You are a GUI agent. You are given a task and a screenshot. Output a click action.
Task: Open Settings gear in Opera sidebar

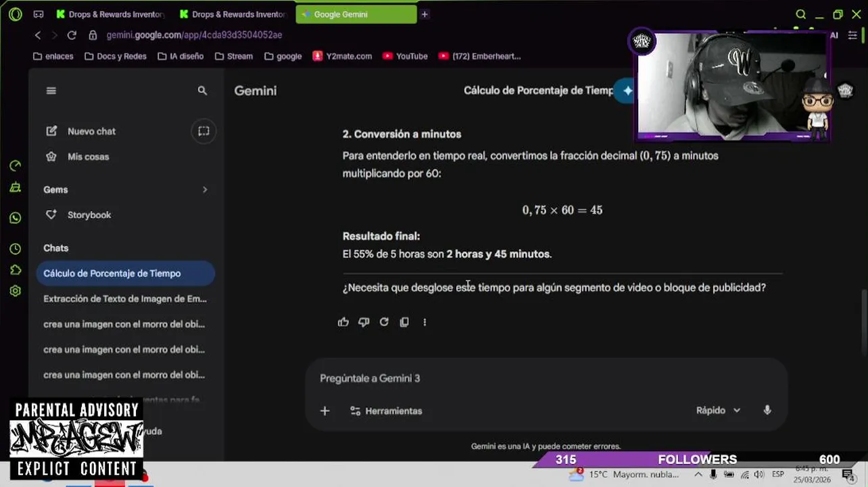[x=16, y=291]
